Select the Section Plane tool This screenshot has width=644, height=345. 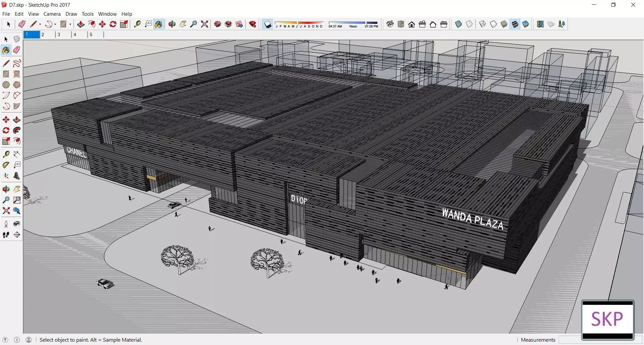(x=17, y=235)
